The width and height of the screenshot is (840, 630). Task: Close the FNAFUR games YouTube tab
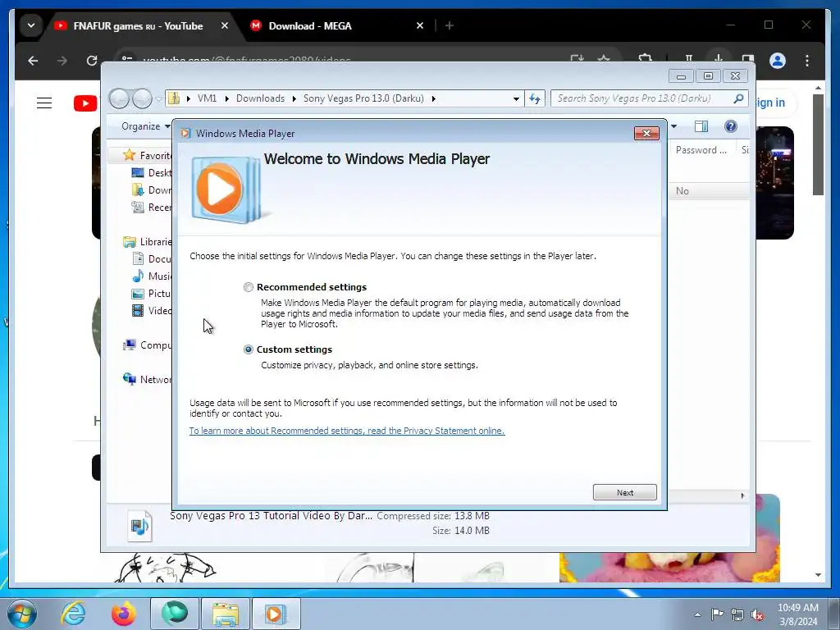(225, 25)
